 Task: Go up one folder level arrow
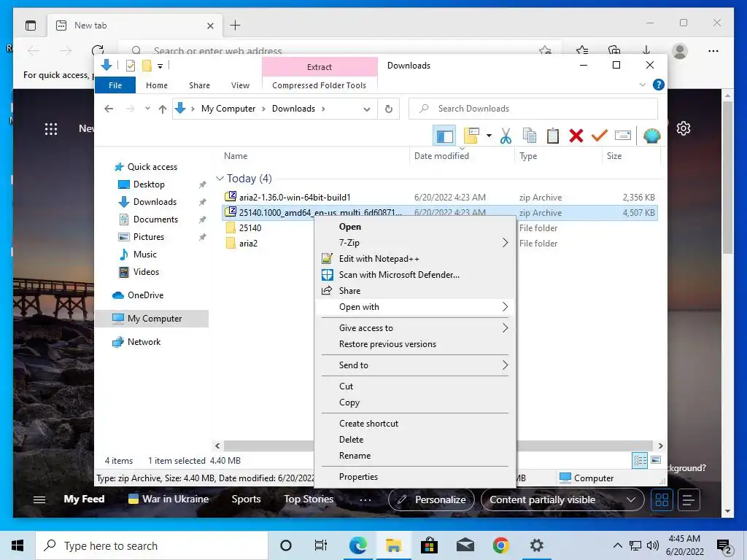point(163,109)
